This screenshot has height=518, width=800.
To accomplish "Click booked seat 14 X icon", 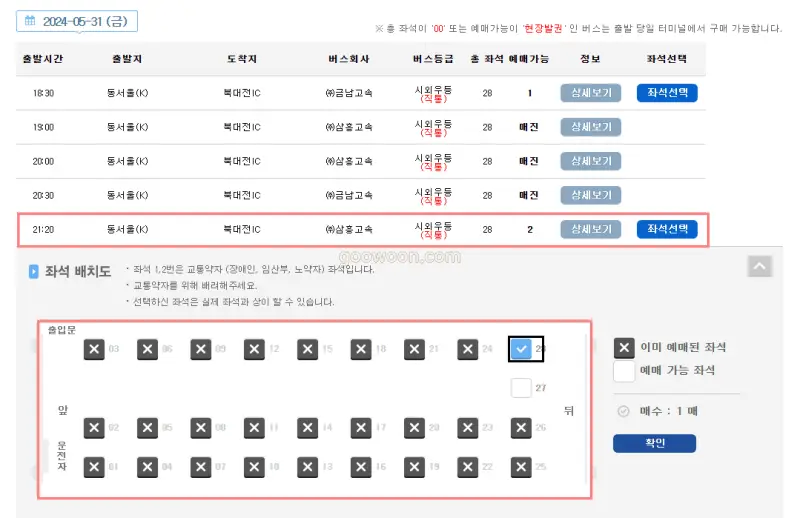I will click(307, 428).
